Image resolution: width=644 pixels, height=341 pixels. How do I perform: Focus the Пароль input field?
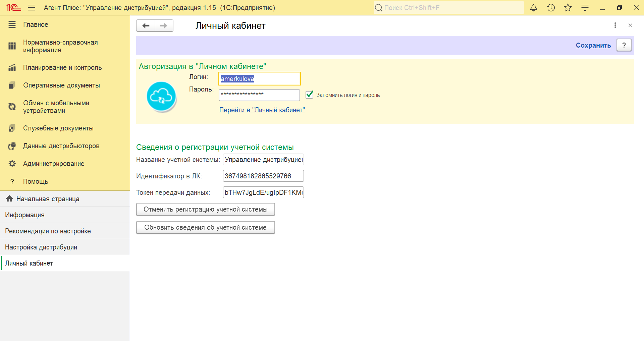click(259, 95)
